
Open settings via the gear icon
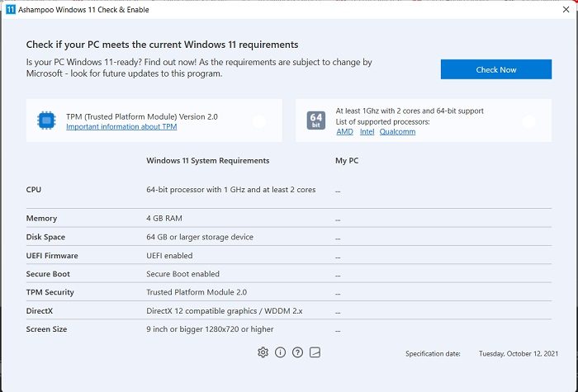click(x=263, y=352)
